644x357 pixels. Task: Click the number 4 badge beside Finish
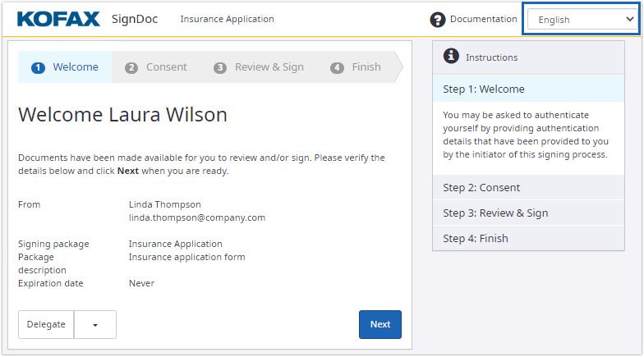[337, 67]
